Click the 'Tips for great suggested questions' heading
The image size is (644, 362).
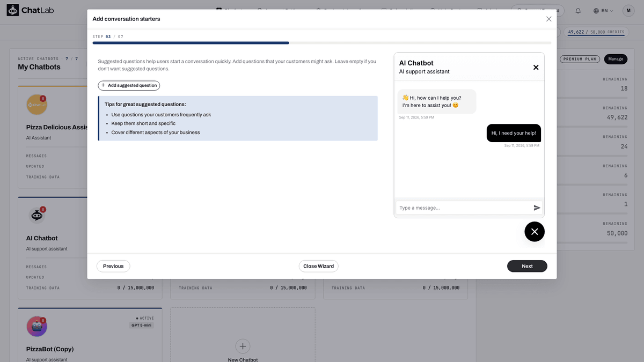(145, 104)
